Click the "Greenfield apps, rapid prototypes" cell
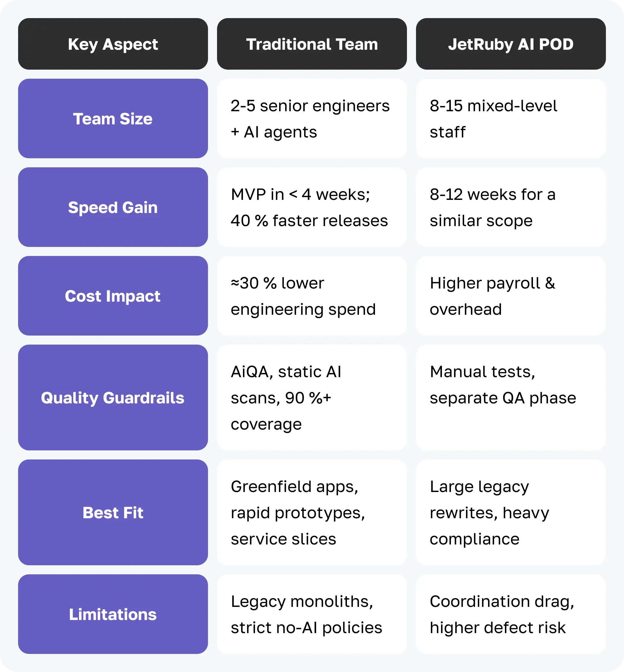The width and height of the screenshot is (624, 672). point(312,512)
